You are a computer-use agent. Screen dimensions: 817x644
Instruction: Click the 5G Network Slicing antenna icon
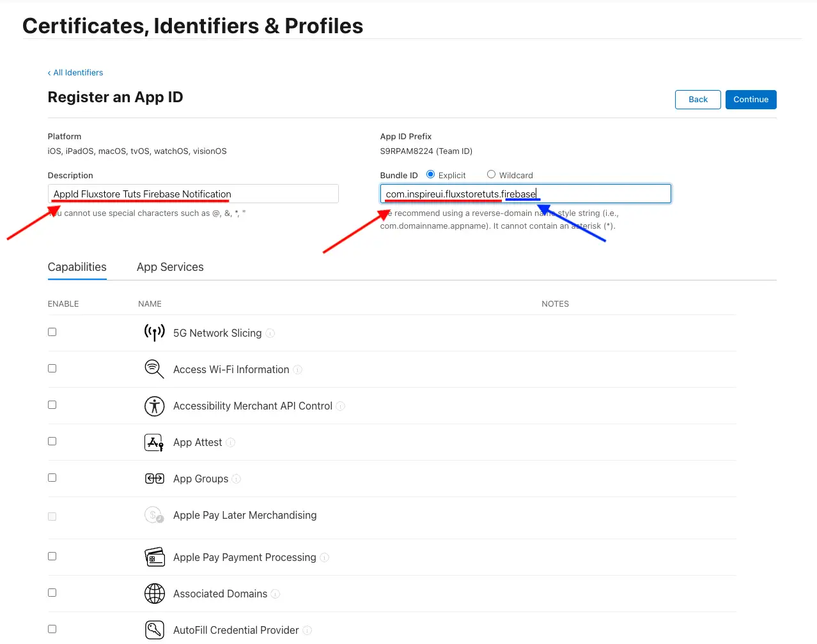tap(154, 333)
